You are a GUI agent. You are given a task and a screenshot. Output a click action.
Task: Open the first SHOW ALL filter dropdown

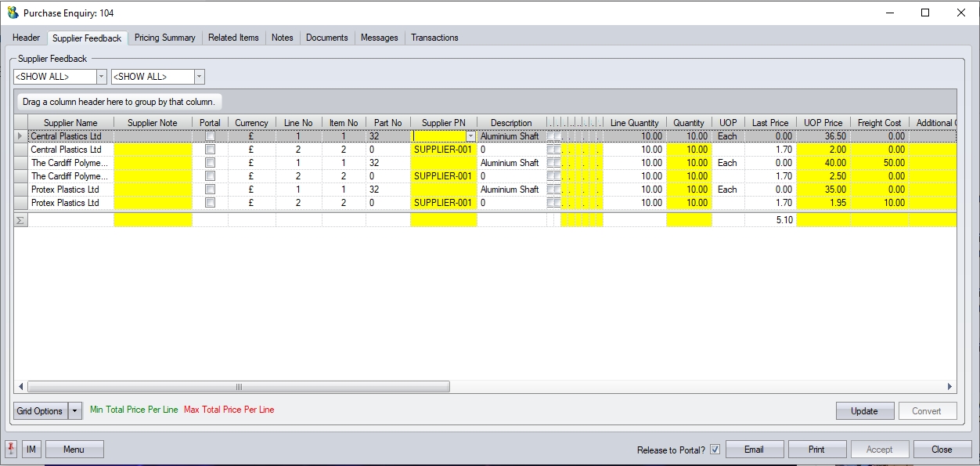click(101, 77)
